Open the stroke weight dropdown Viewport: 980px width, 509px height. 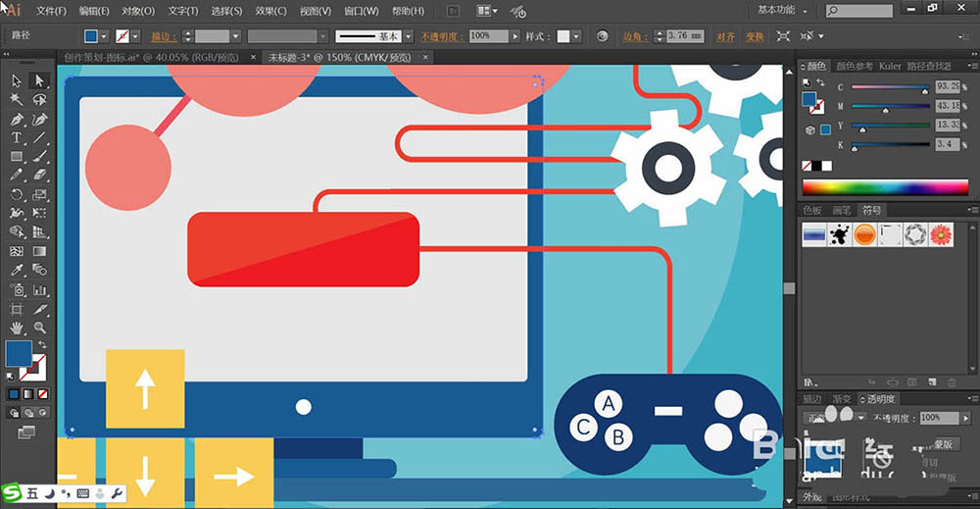point(235,36)
